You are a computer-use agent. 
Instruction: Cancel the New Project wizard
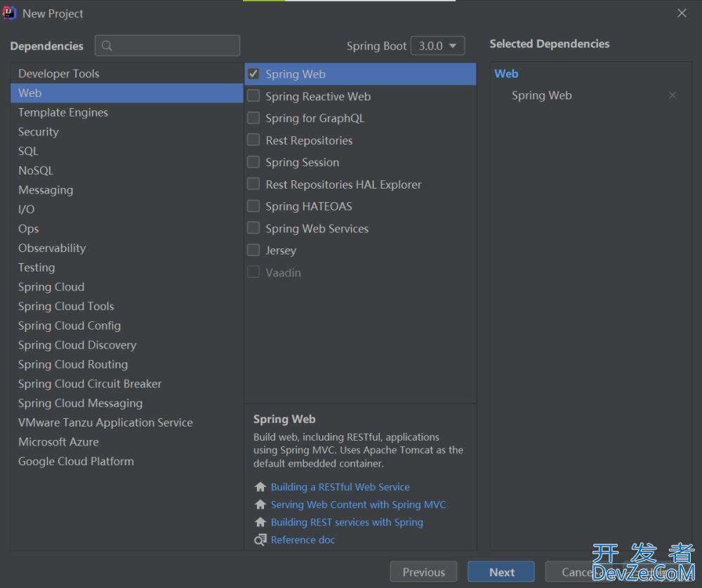pos(578,572)
